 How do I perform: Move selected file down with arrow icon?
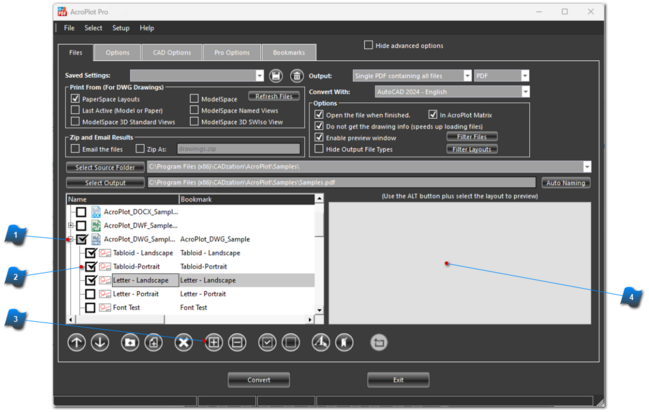pyautogui.click(x=100, y=343)
